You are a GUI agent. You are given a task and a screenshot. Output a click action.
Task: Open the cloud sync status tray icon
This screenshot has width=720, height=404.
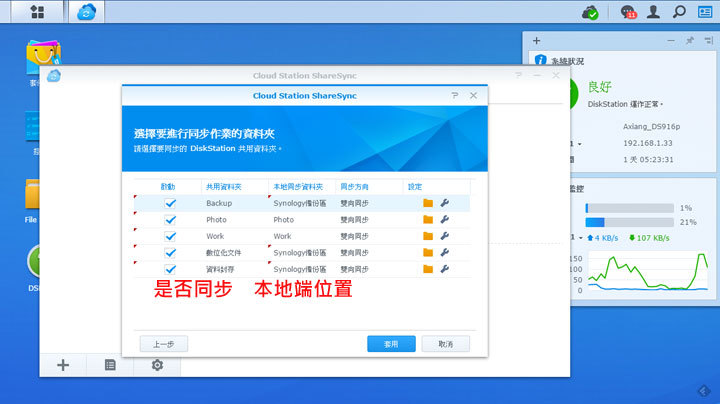point(590,12)
